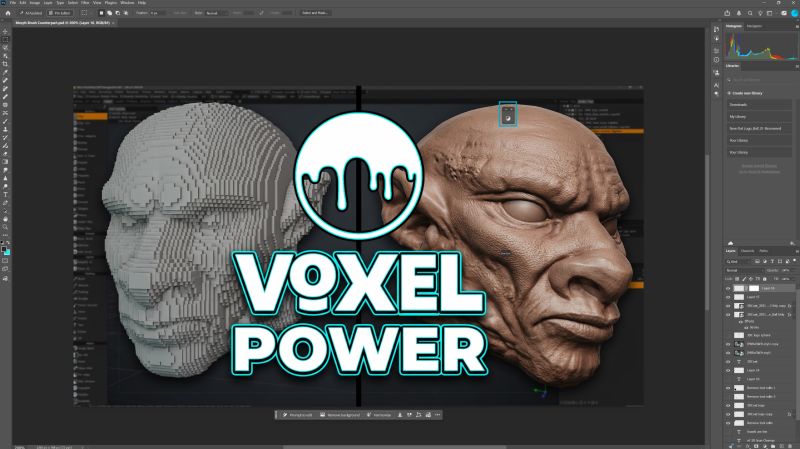Hide Layer 15 using its eye icon
Image resolution: width=800 pixels, height=449 pixels.
pos(728,297)
